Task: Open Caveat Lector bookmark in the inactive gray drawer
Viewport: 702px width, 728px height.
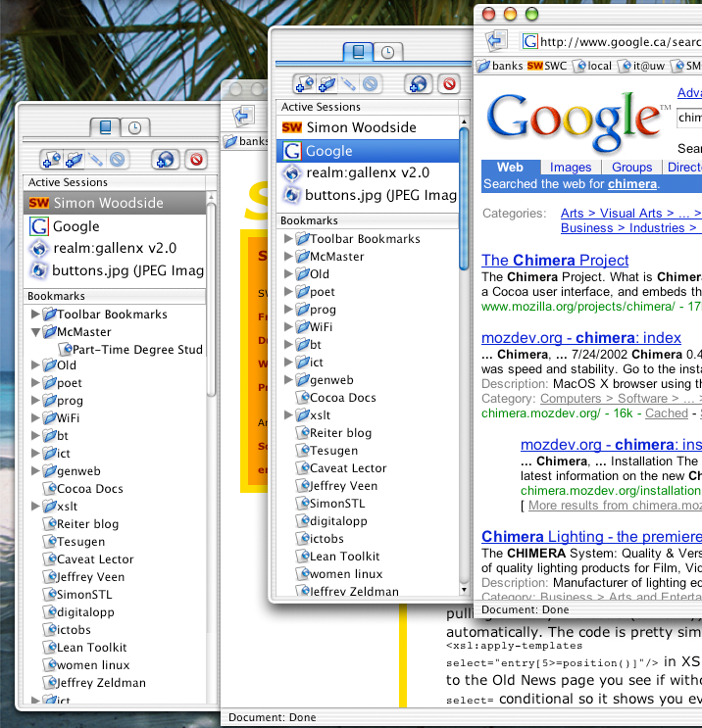Action: (89, 559)
